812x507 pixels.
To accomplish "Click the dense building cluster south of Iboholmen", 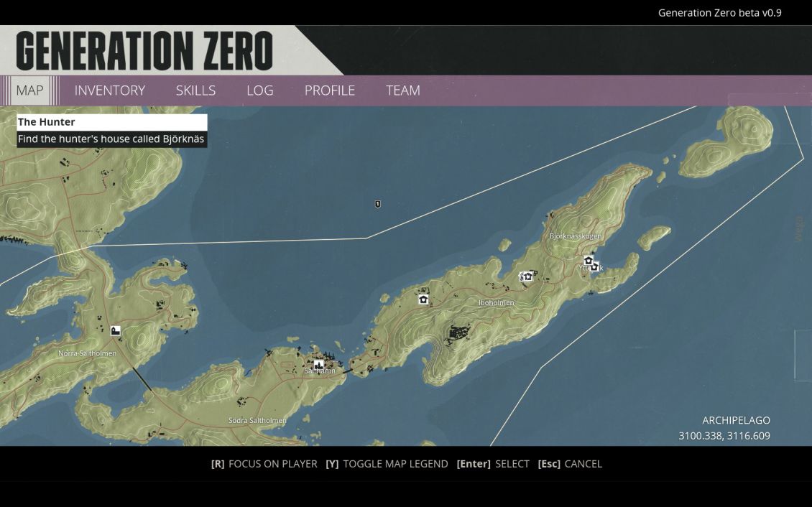I will pyautogui.click(x=458, y=332).
